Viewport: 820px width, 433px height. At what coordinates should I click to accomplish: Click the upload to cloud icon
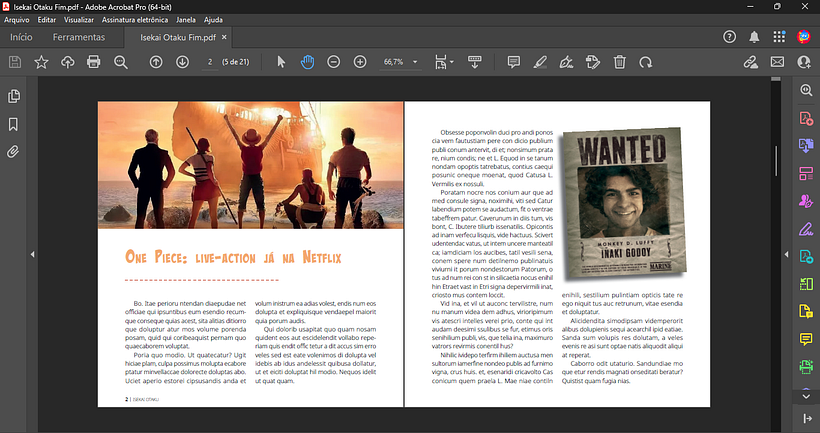pyautogui.click(x=67, y=62)
